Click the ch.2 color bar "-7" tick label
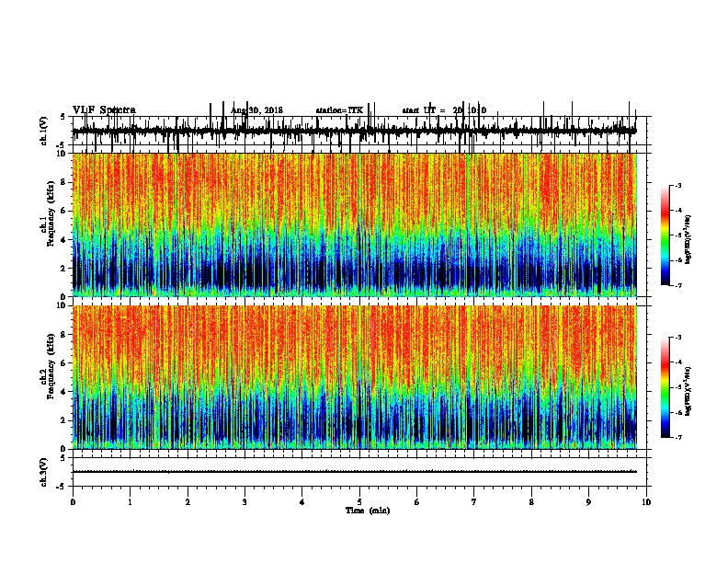728x563 pixels. pos(677,438)
